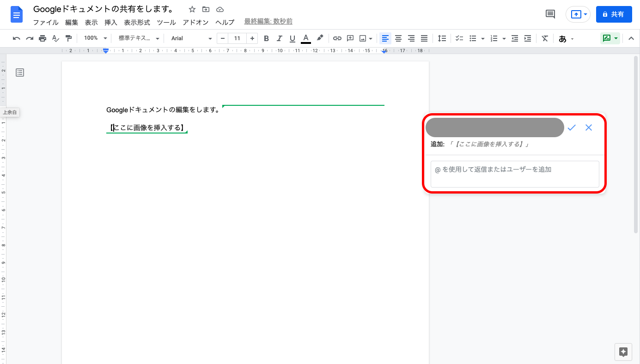
Task: Expand numbered list style dropdown
Action: 504,38
